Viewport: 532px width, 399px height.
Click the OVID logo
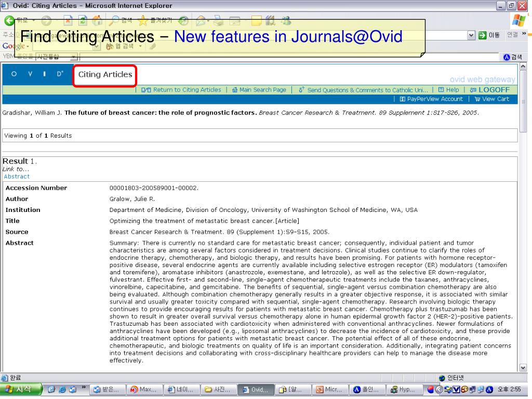tap(37, 74)
